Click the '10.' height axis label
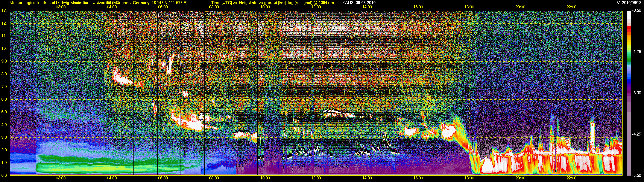Image resolution: width=644 pixels, height=182 pixels. [4, 48]
